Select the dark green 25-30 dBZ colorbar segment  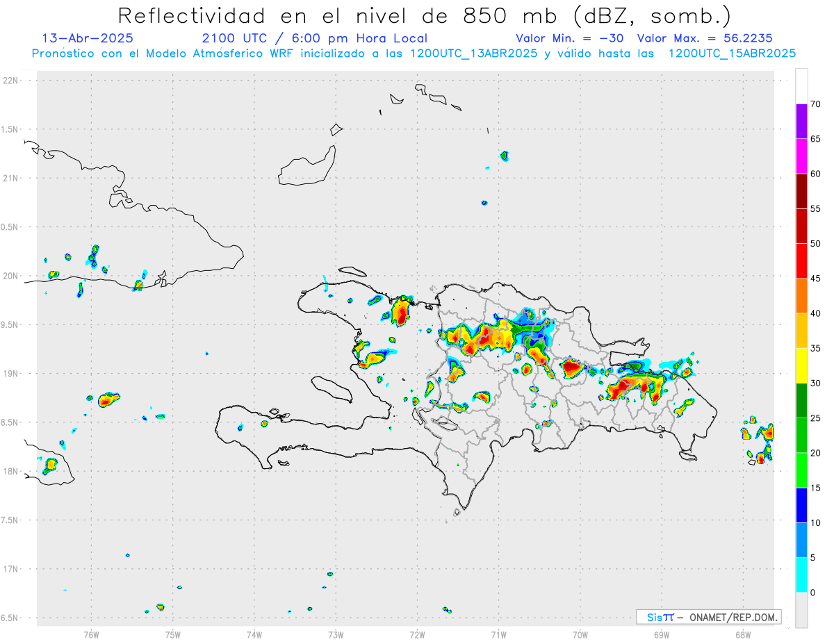[801, 400]
